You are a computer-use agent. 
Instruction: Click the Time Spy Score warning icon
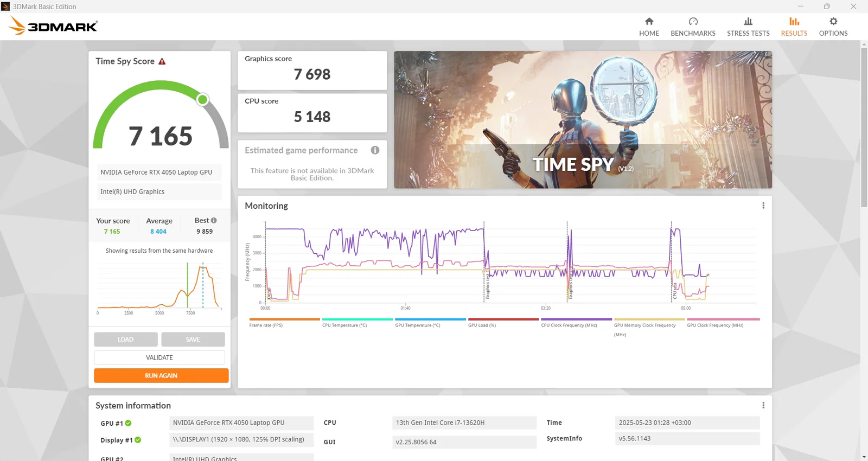pos(162,61)
